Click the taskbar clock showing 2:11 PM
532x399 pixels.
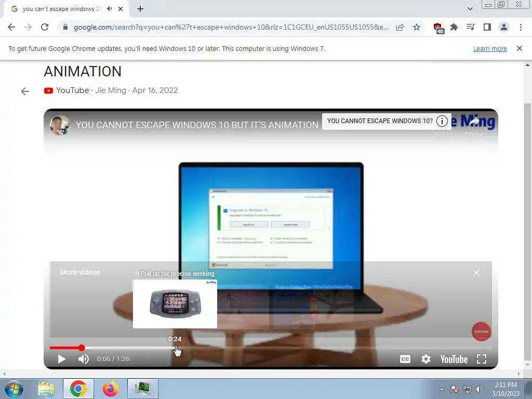tap(506, 389)
